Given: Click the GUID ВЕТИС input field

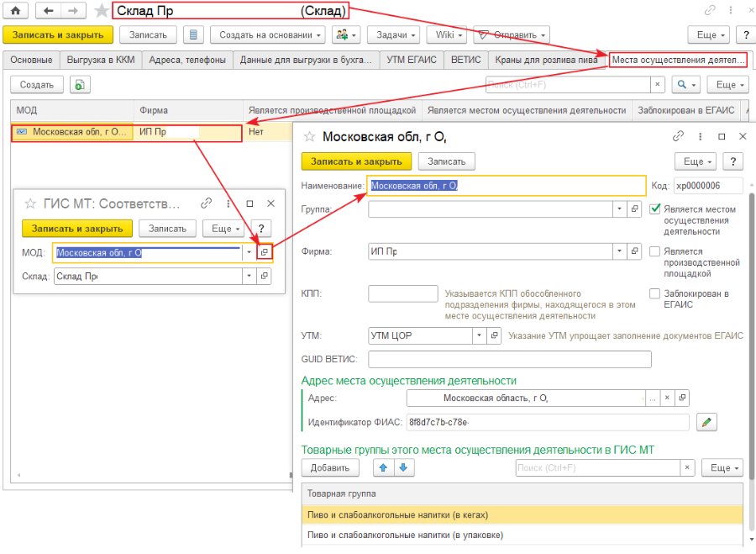Looking at the screenshot, I should tap(510, 359).
